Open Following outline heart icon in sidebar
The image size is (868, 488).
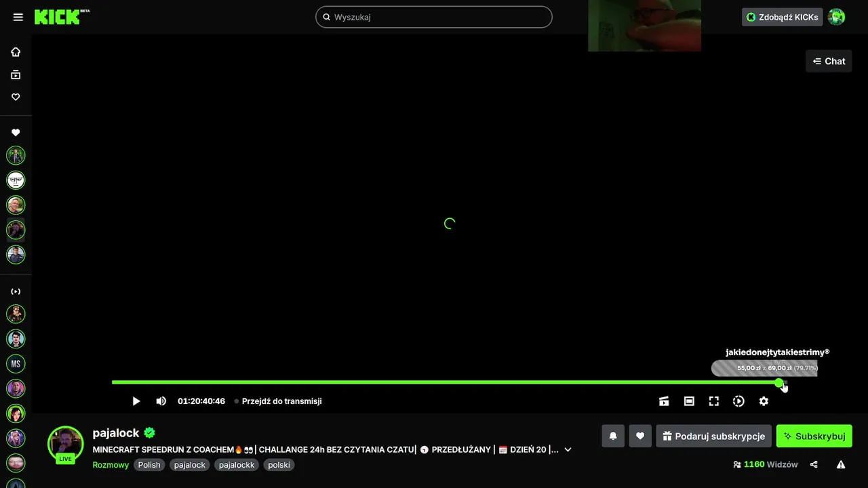[16, 97]
